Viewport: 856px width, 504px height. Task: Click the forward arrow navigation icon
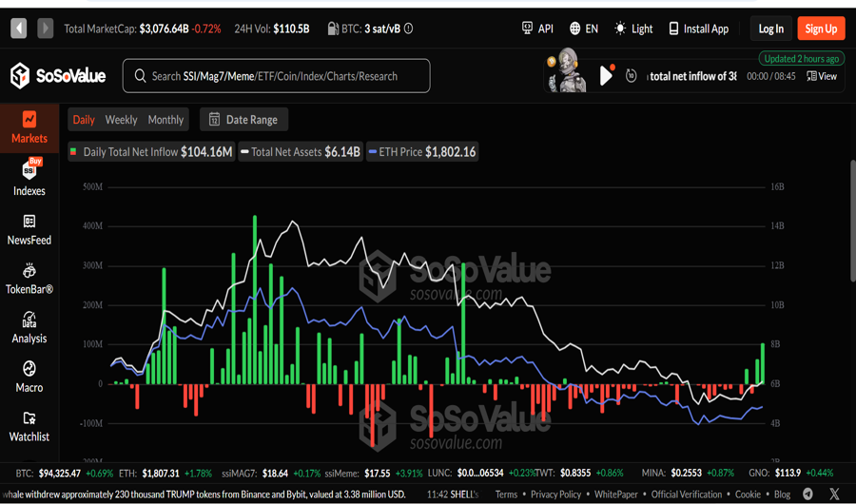click(46, 29)
